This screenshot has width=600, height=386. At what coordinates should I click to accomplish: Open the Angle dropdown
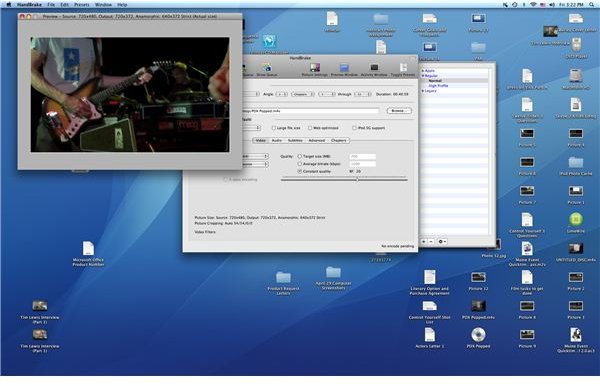[x=282, y=94]
